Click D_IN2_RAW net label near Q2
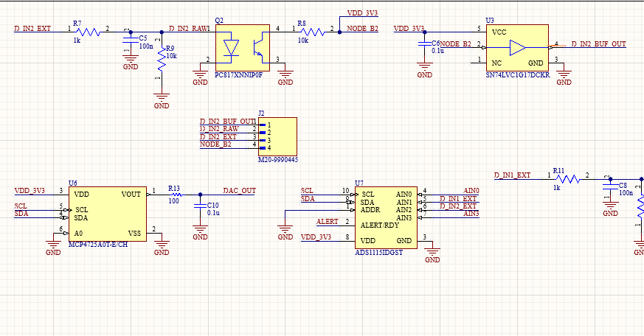The height and width of the screenshot is (336, 644). tap(188, 28)
